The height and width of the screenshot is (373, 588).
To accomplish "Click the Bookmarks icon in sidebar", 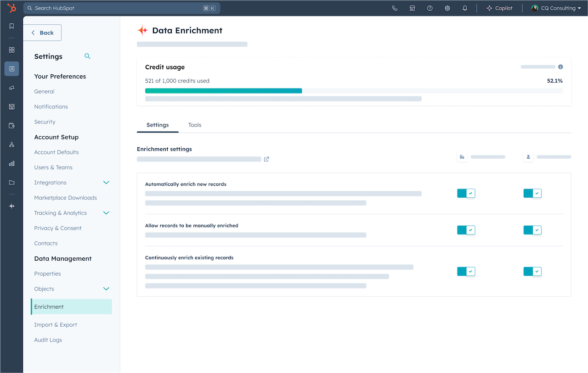I will click(11, 26).
